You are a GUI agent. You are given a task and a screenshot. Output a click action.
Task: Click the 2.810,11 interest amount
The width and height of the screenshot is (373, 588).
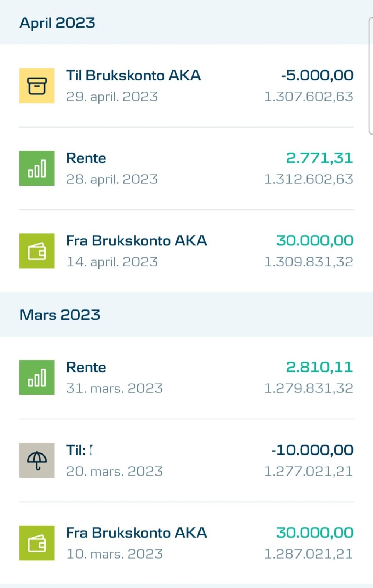(320, 367)
